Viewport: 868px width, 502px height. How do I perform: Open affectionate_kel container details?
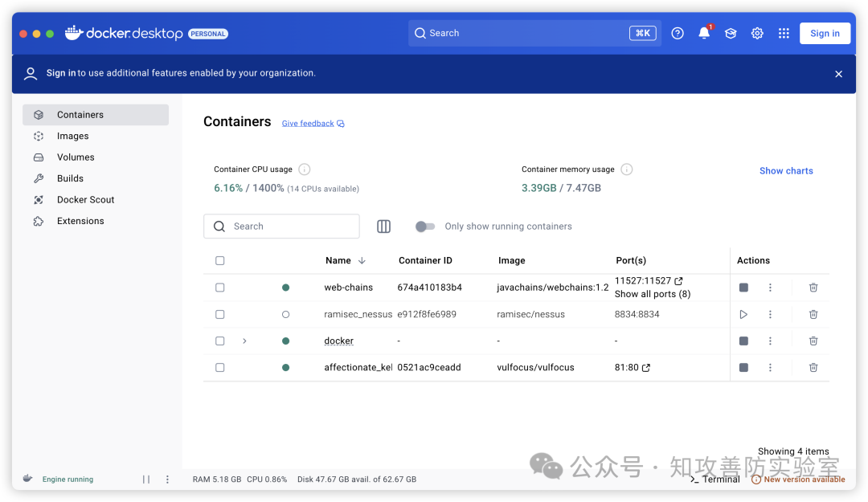(x=358, y=368)
